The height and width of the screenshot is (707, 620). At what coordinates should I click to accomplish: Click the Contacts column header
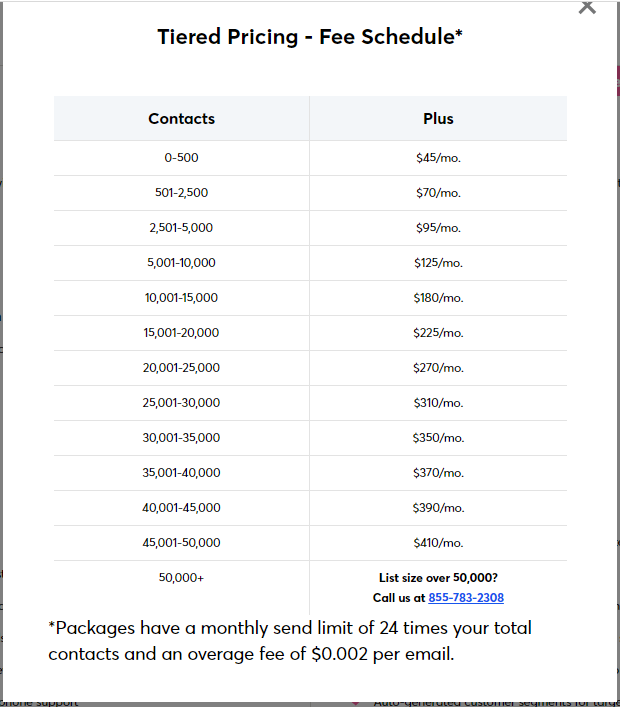181,119
